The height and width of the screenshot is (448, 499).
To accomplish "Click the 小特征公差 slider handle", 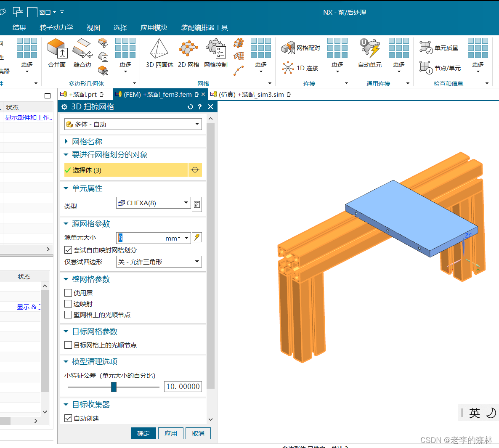I will pyautogui.click(x=114, y=387).
